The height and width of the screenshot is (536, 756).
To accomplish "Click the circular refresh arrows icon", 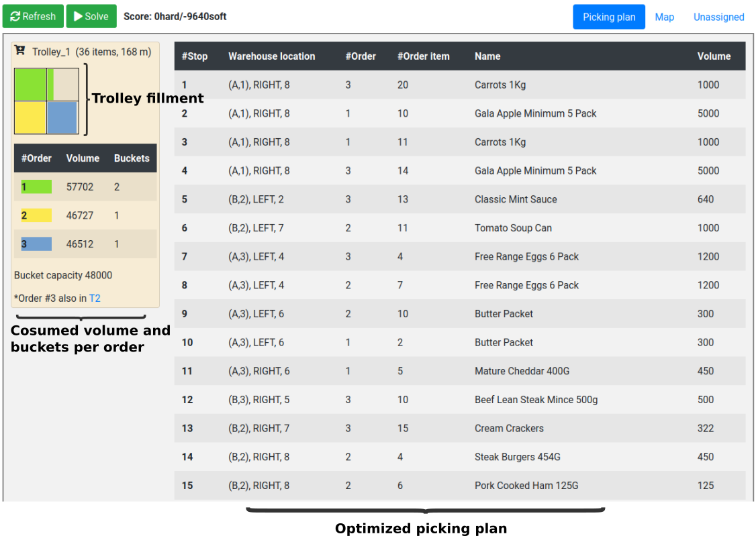I will click(x=15, y=16).
